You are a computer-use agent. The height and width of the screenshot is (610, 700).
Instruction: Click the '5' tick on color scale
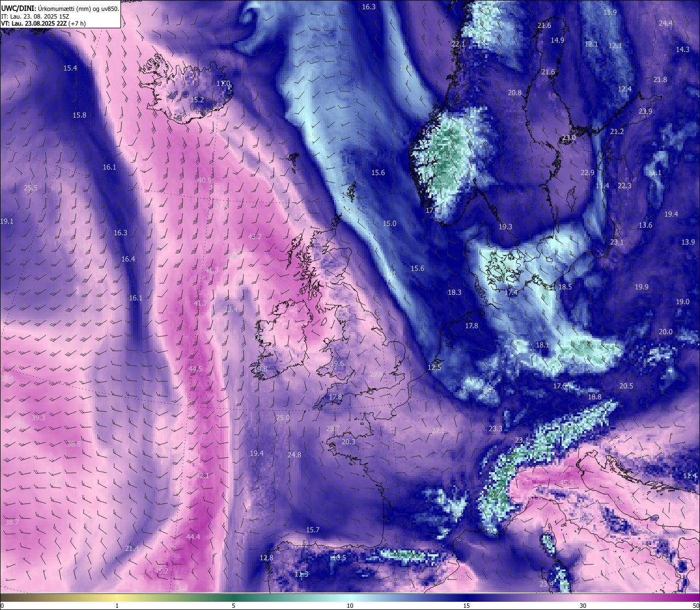point(234,606)
